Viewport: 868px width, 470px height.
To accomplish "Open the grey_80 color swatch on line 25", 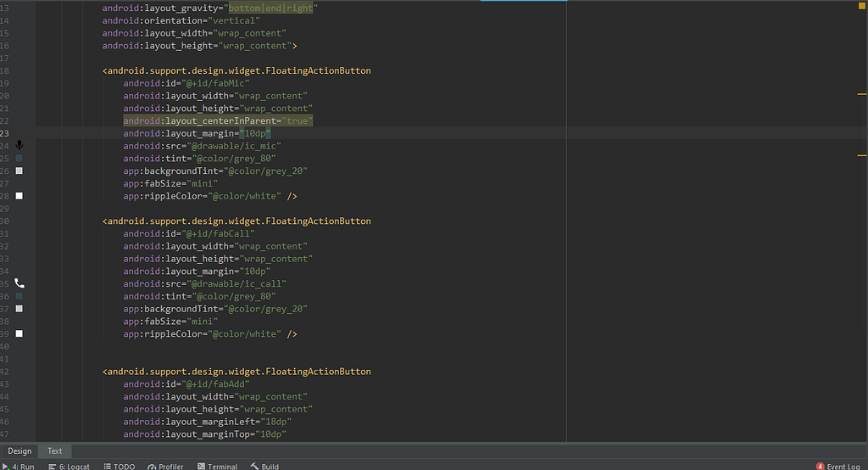I will click(x=19, y=159).
